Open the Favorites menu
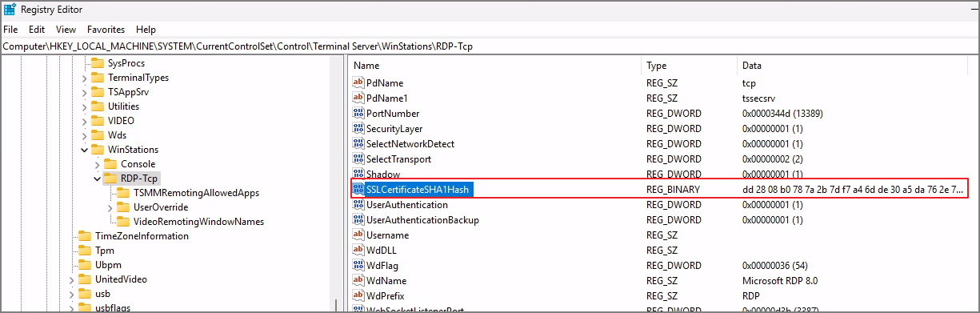 [x=106, y=29]
